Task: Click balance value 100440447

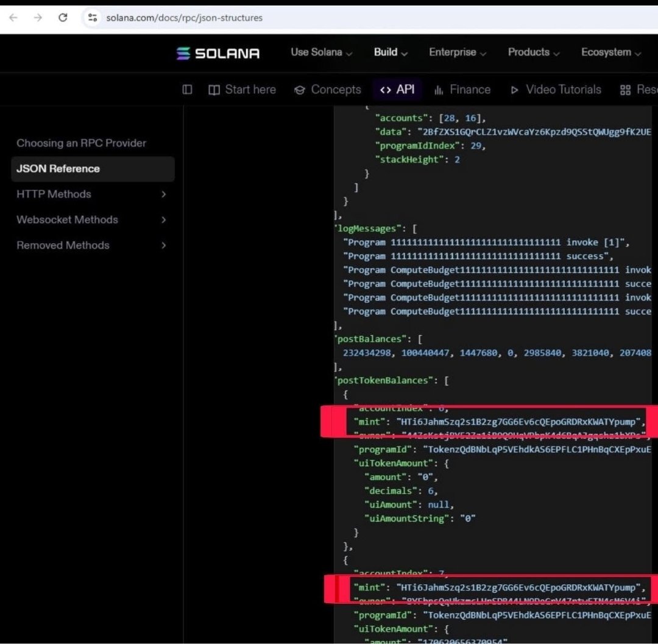Action: (x=425, y=353)
